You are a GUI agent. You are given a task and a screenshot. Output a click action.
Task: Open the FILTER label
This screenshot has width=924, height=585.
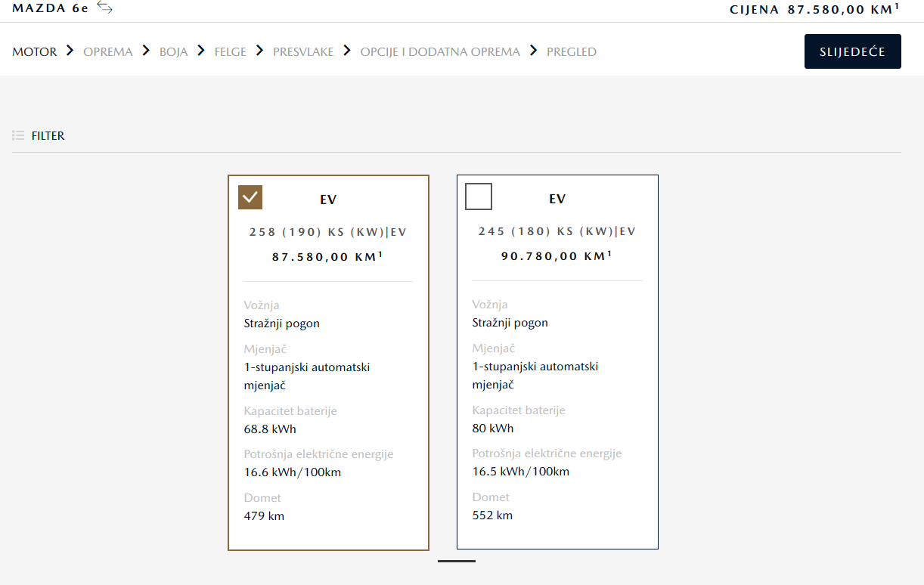click(48, 136)
